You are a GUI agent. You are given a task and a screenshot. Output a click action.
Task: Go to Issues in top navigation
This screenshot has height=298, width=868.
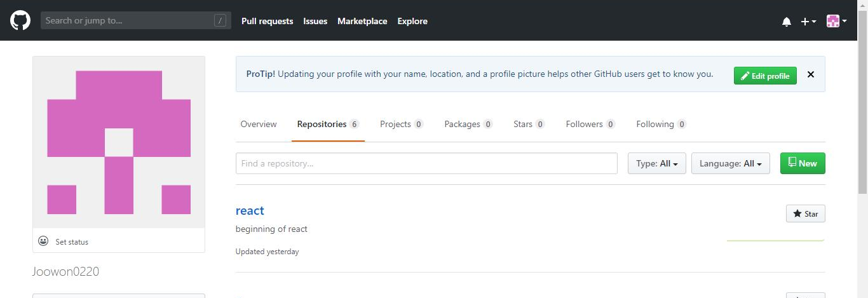click(x=315, y=21)
